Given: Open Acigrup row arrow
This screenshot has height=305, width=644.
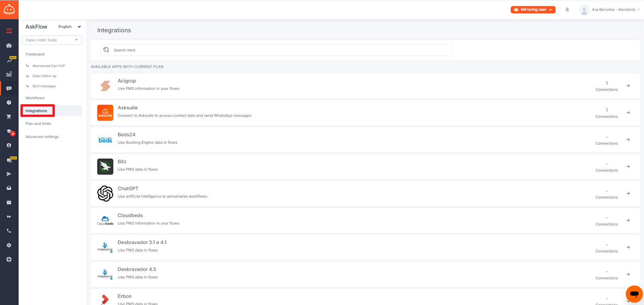Looking at the screenshot, I should (628, 86).
